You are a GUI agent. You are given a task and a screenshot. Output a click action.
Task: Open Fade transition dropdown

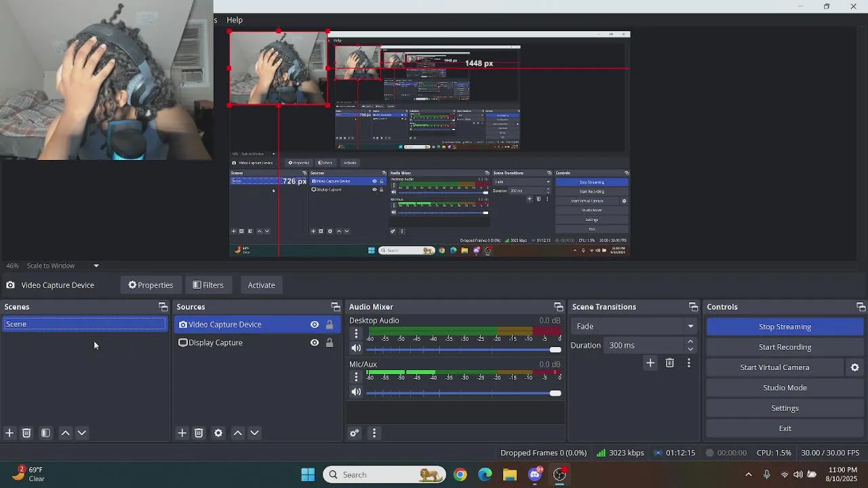click(x=634, y=326)
